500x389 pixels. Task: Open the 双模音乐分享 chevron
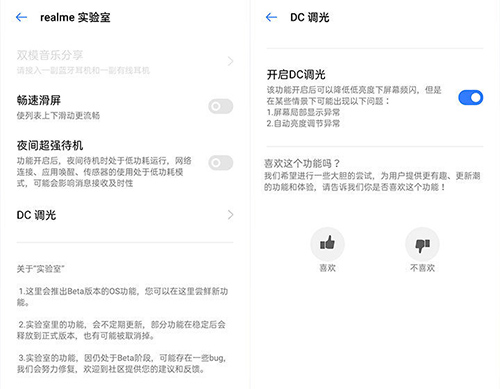[x=230, y=61]
